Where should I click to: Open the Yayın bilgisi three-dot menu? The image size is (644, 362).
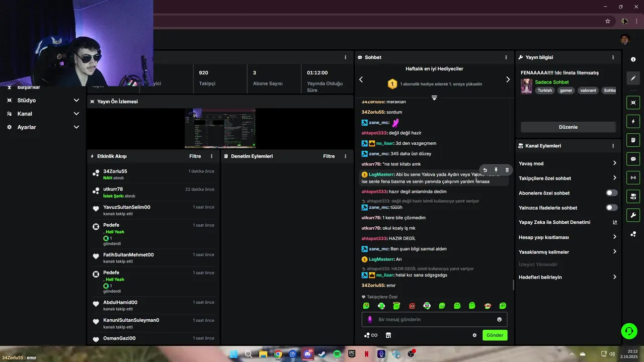[613, 57]
